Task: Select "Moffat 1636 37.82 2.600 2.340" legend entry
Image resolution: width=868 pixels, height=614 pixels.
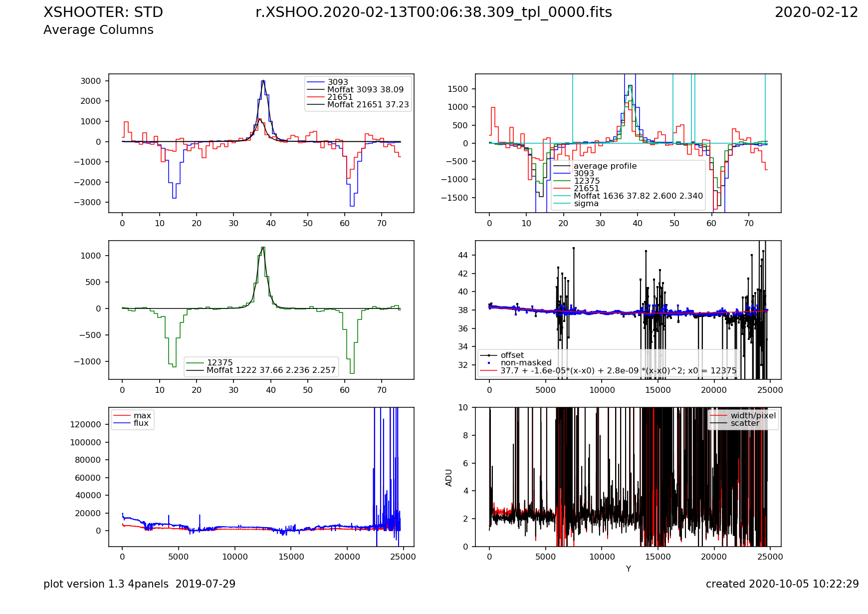Action: point(638,196)
